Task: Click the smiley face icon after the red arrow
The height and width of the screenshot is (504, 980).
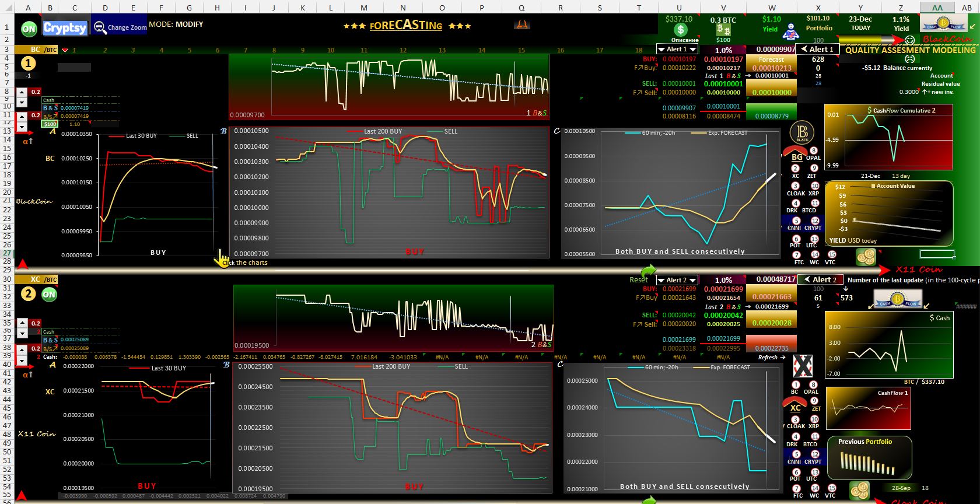Action: pos(909,40)
